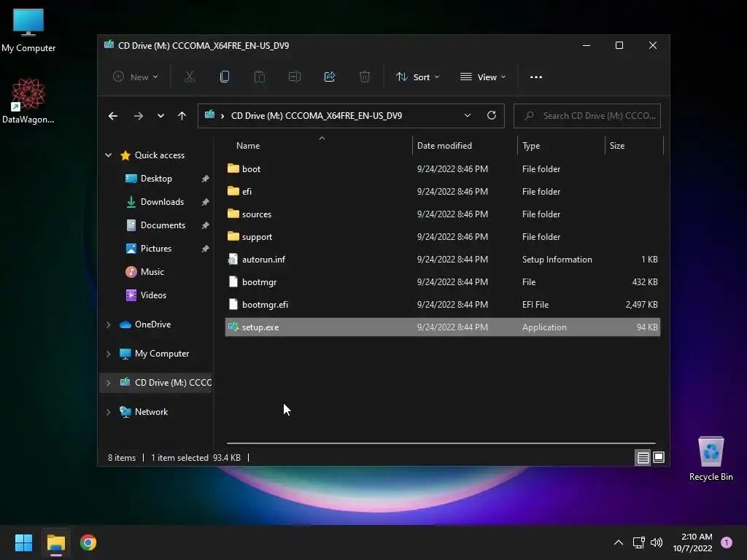Show hidden system tray icons
747x560 pixels.
[619, 542]
